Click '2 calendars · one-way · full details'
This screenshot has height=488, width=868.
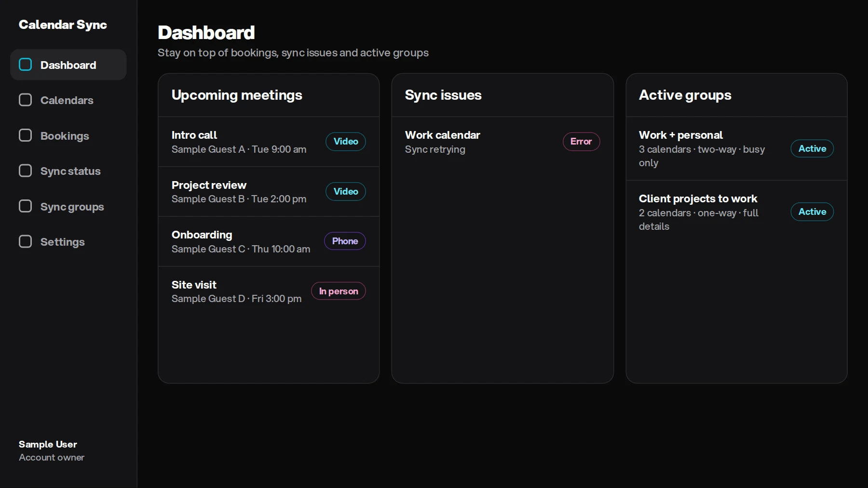[x=699, y=220]
